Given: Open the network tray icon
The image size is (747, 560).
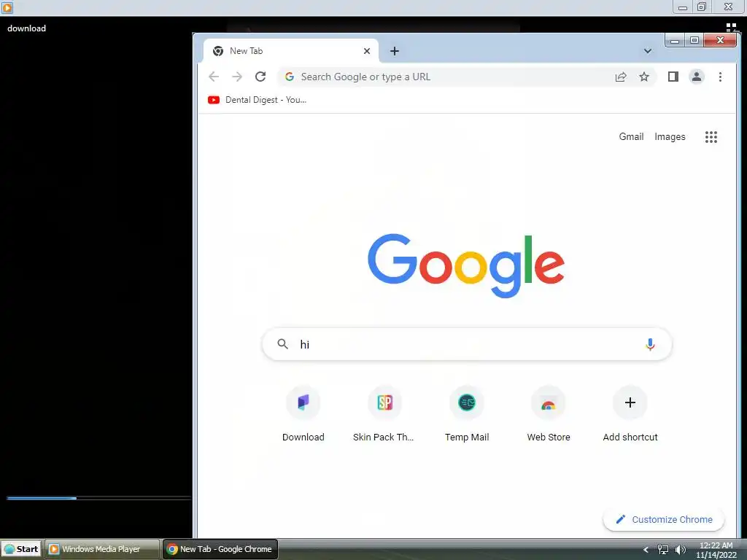Looking at the screenshot, I should coord(662,550).
